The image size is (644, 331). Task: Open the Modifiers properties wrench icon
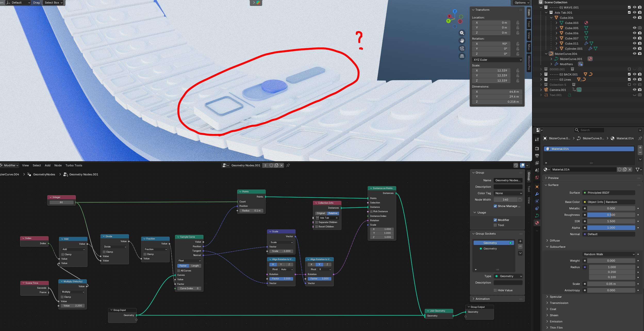537,194
